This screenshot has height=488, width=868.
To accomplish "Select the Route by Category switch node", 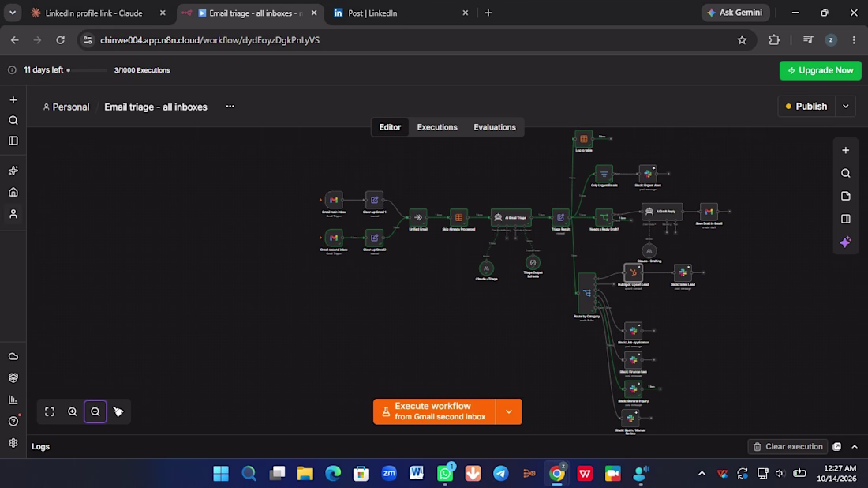I will pyautogui.click(x=587, y=293).
